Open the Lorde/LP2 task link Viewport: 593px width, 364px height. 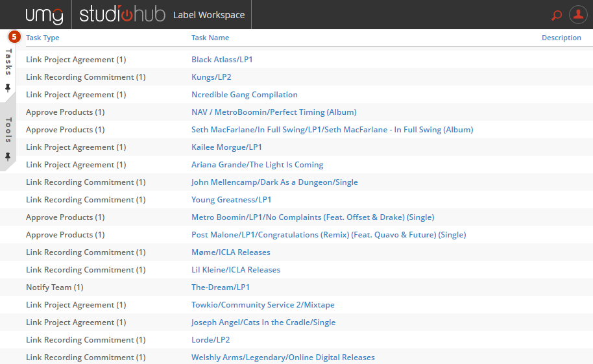coord(210,340)
